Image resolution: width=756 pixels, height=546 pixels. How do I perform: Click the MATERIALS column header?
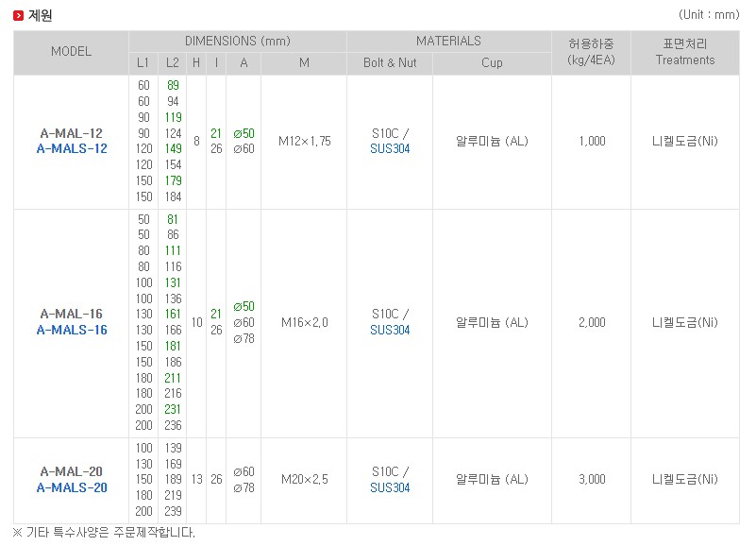448,42
